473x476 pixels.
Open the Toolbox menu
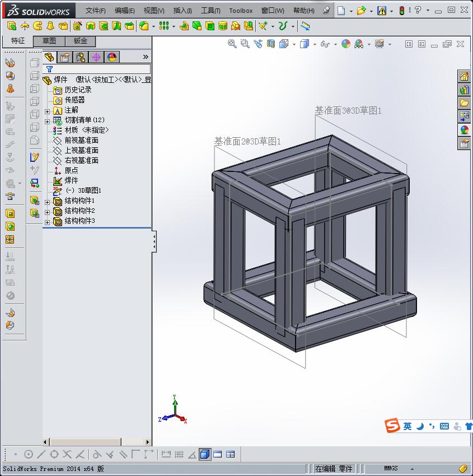pyautogui.click(x=241, y=11)
